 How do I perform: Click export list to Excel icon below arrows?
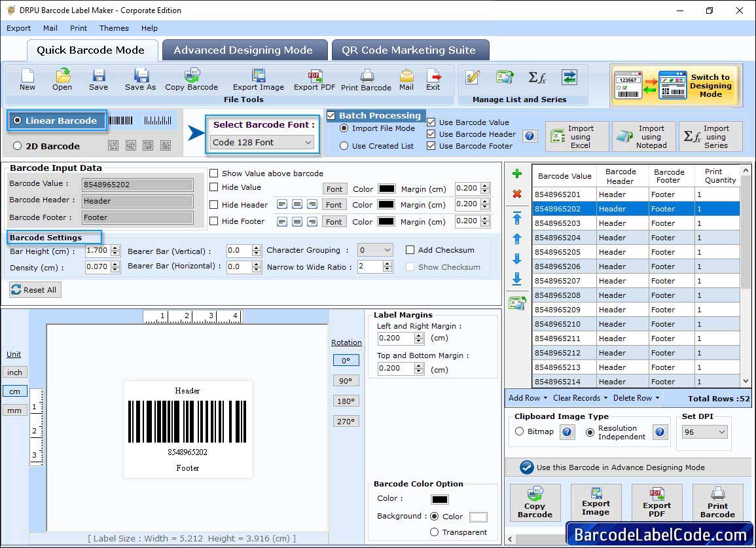coord(517,303)
